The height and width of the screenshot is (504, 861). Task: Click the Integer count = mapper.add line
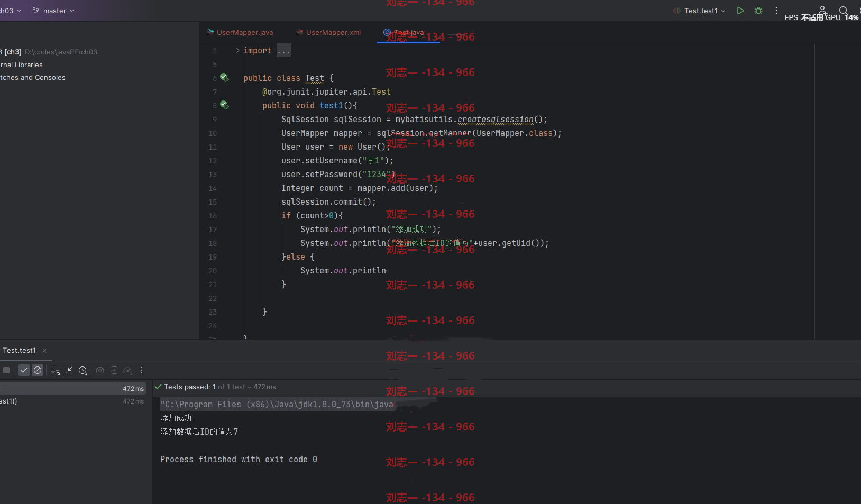[x=360, y=188]
